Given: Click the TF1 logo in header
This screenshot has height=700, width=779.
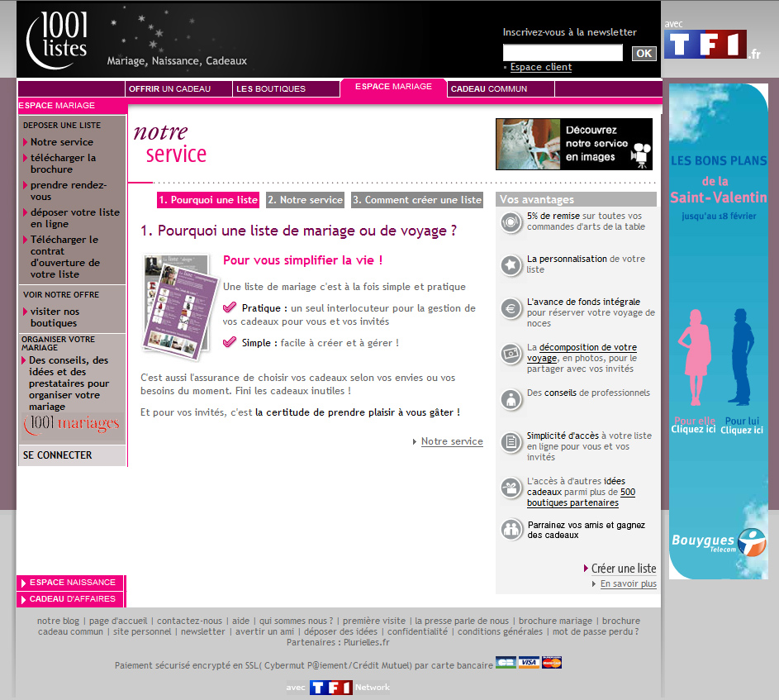Looking at the screenshot, I should point(705,44).
